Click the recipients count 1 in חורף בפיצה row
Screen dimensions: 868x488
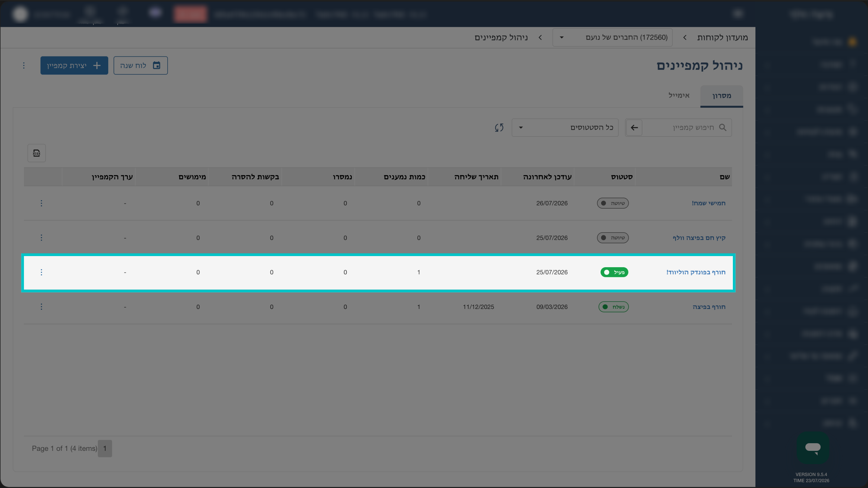coord(419,307)
